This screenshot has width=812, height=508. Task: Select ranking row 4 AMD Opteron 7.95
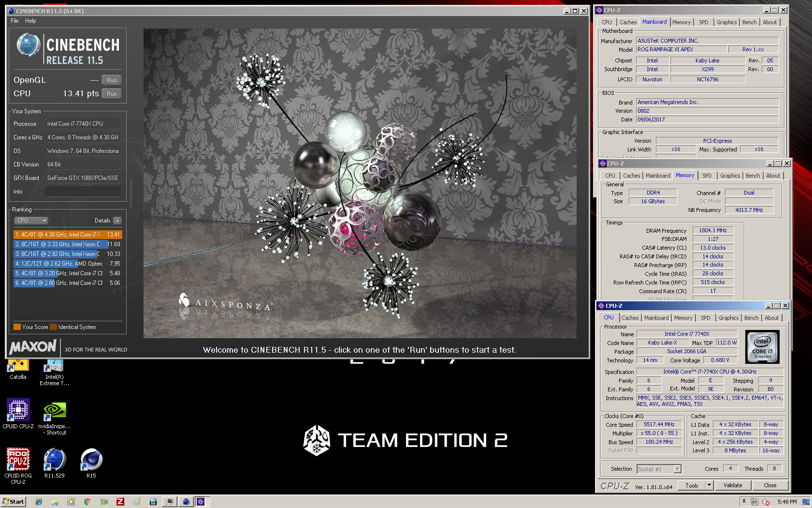[68, 264]
